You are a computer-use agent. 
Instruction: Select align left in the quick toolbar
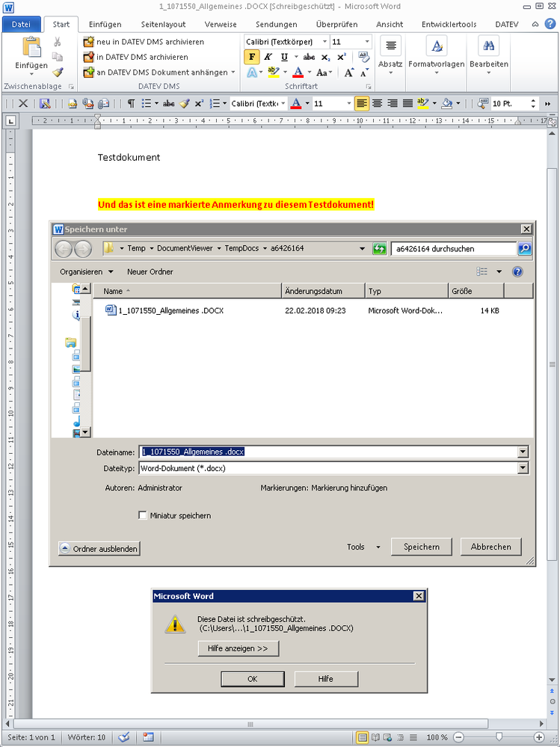click(362, 103)
